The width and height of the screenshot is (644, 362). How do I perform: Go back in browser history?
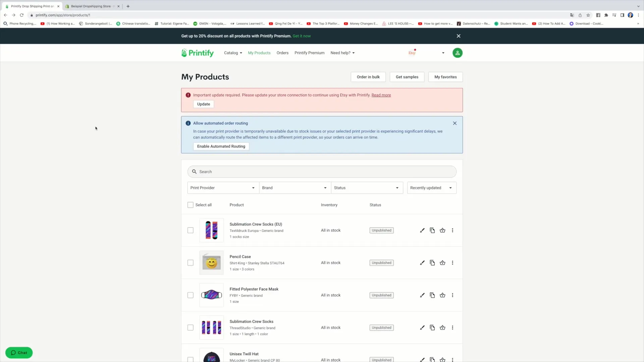pos(5,15)
